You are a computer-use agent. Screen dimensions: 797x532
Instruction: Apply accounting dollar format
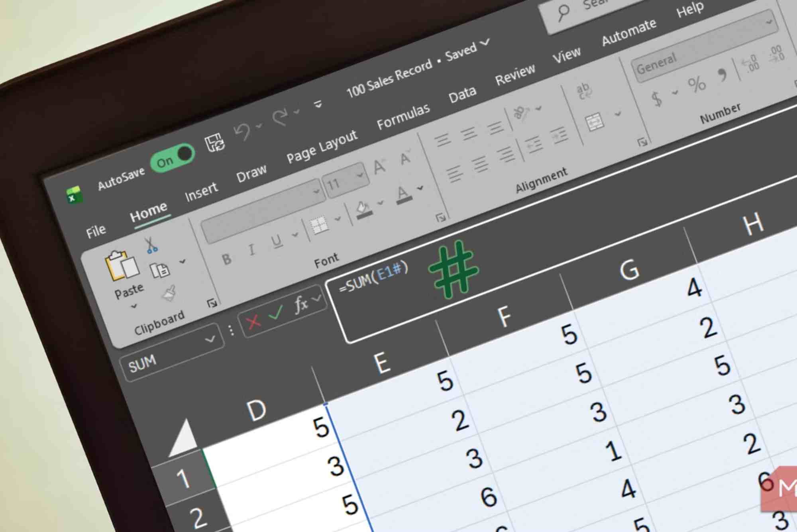(x=657, y=98)
